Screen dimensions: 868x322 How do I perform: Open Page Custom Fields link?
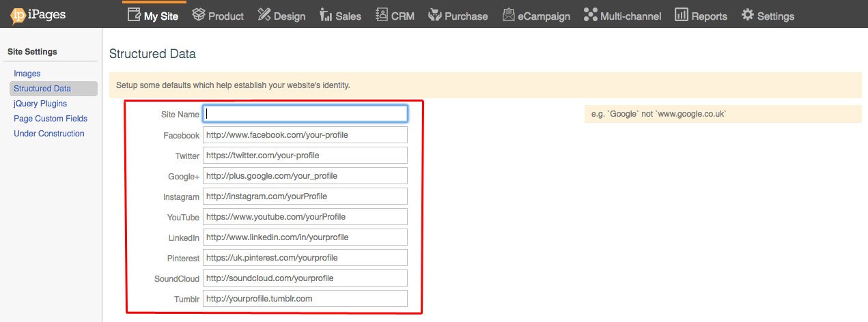tap(51, 119)
